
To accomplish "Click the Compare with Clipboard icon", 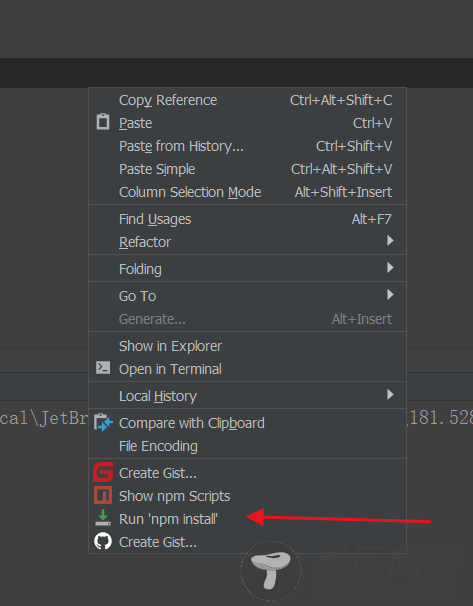I will click(103, 422).
